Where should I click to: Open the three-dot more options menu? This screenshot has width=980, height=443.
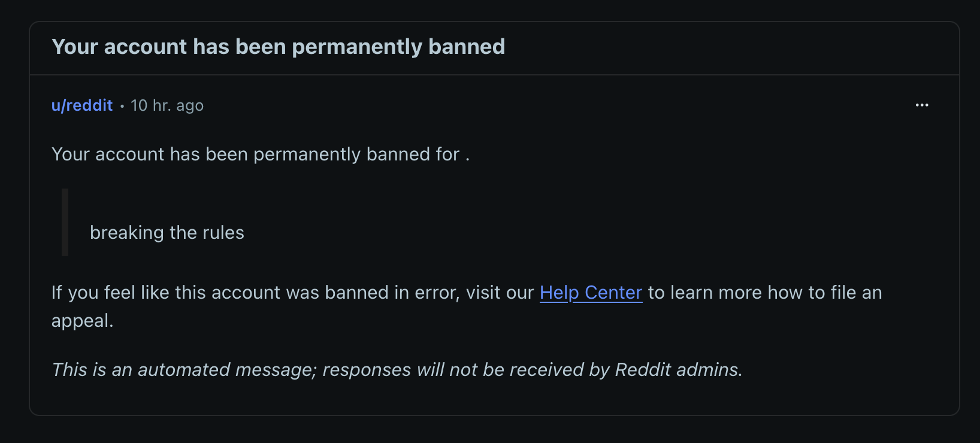921,105
